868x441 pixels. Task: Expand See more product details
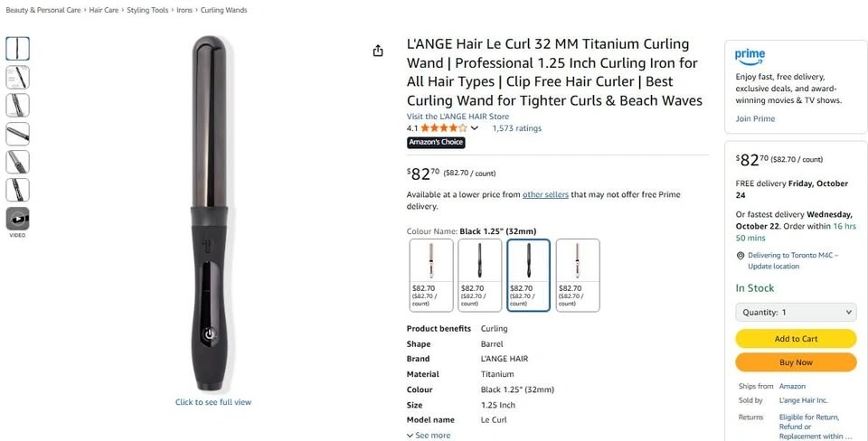(x=429, y=436)
